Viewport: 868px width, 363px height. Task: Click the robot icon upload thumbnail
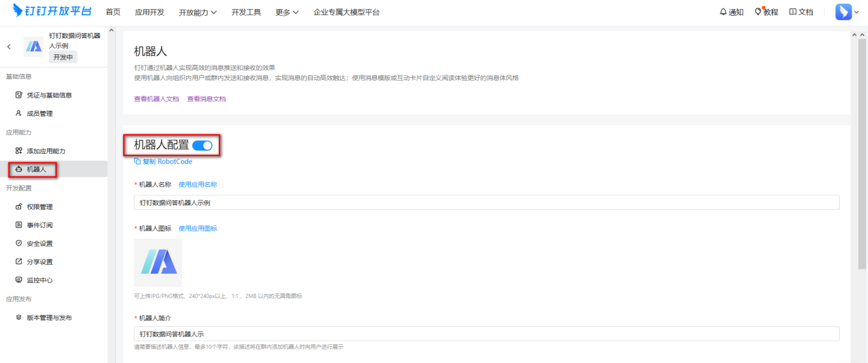158,262
